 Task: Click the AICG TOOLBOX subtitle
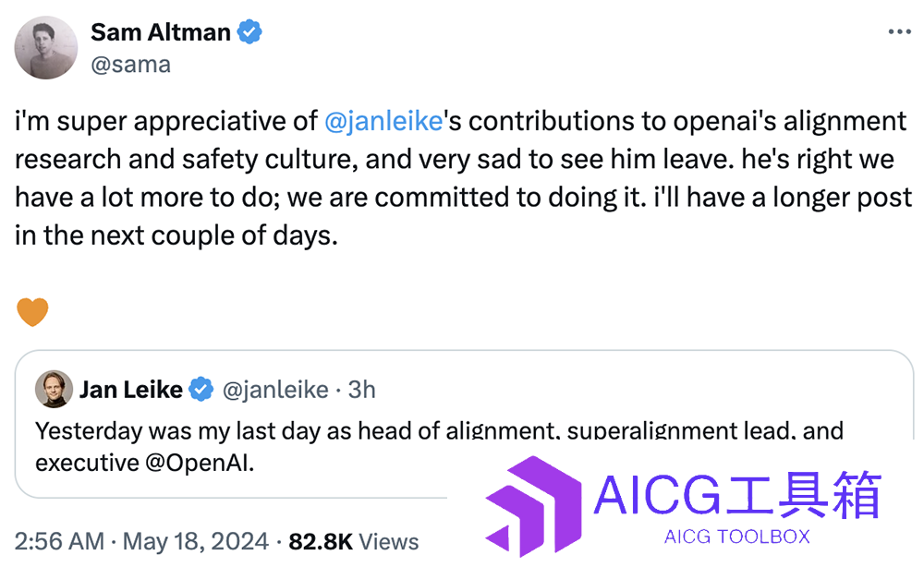737,537
